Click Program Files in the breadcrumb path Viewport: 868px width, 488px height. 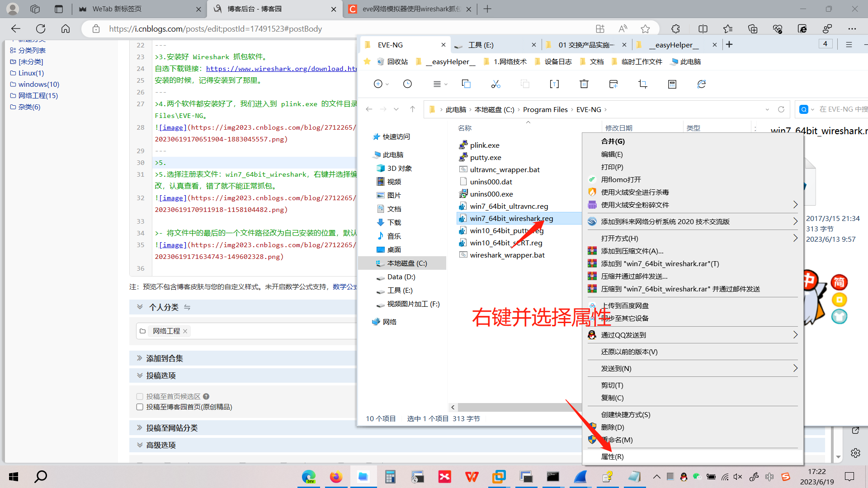point(545,109)
